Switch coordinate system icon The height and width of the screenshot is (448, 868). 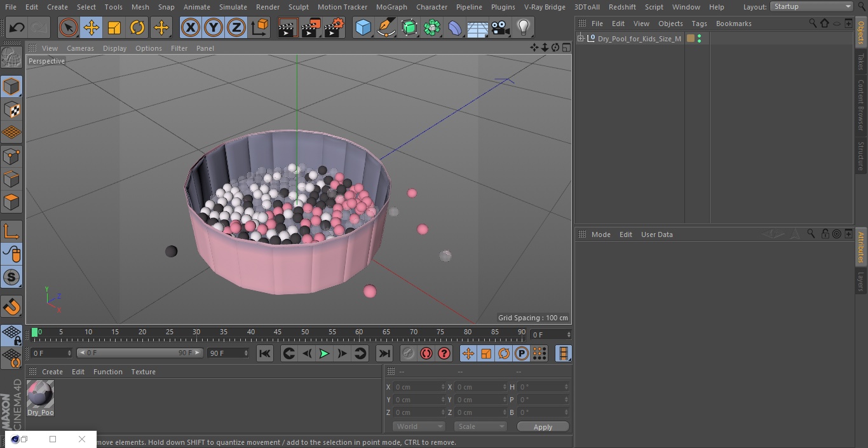[x=260, y=27]
